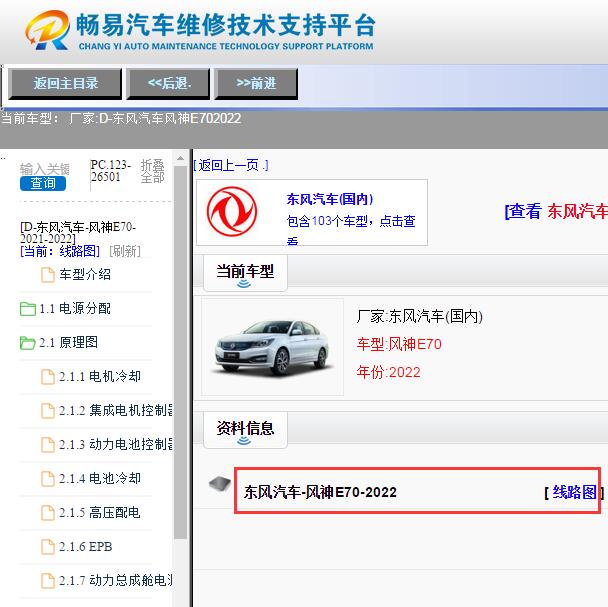This screenshot has height=607, width=608.
Task: Click the [当前：线路图] link in the sidebar
Action: tap(60, 251)
